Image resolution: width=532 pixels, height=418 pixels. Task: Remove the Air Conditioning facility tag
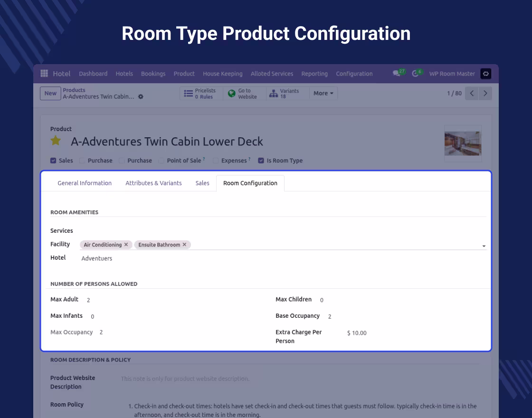(126, 244)
